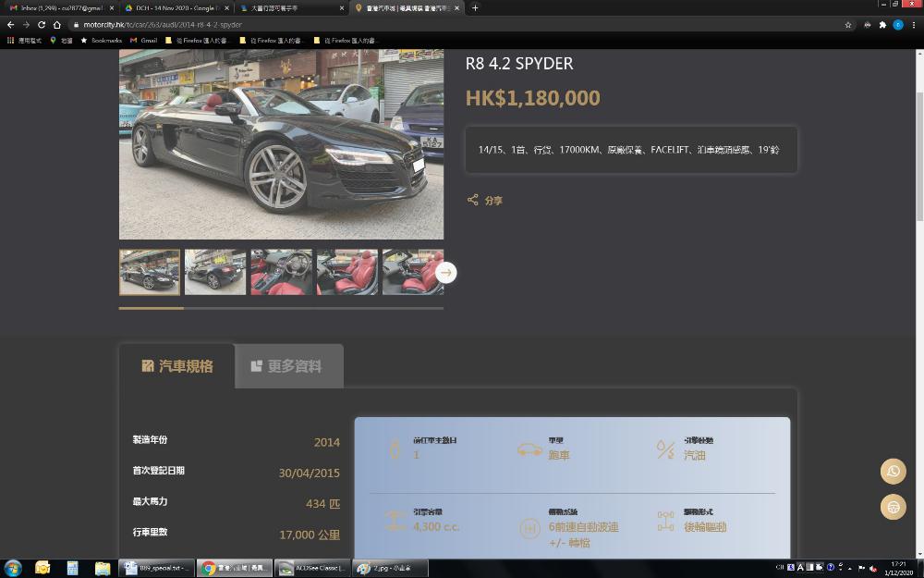924x578 pixels.
Task: Open the yellow folder taskbar shortcut
Action: coord(43,568)
